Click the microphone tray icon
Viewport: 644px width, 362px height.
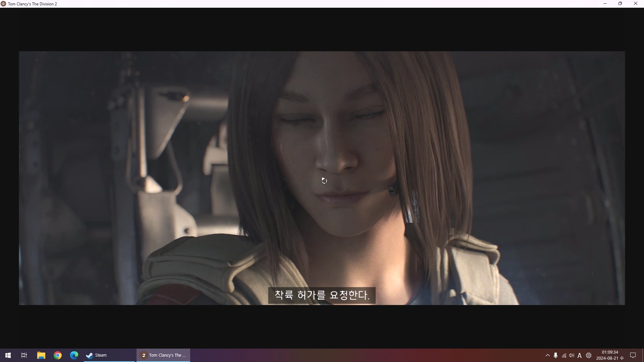(556, 355)
